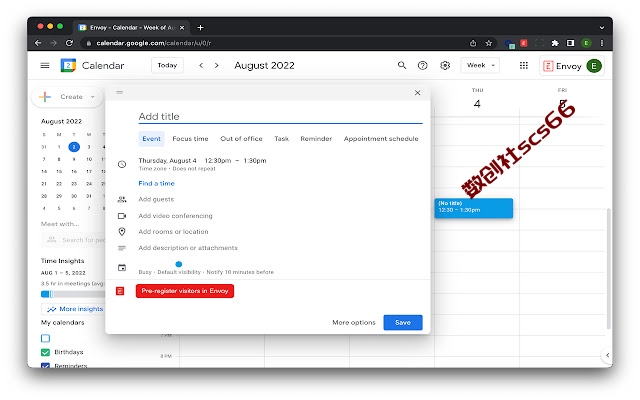This screenshot has width=640, height=400.
Task: Bookmark this page with the star
Action: click(x=489, y=43)
